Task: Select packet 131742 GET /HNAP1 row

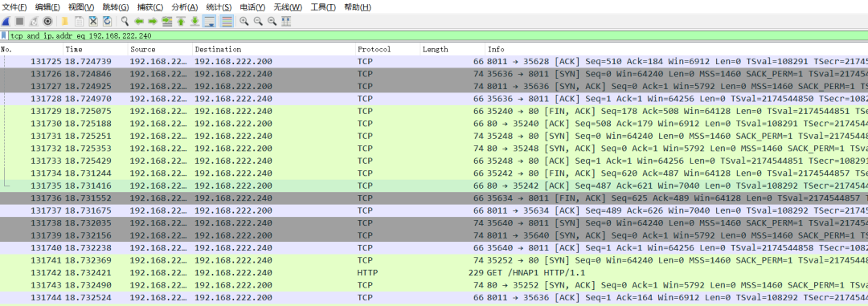Action: click(434, 273)
